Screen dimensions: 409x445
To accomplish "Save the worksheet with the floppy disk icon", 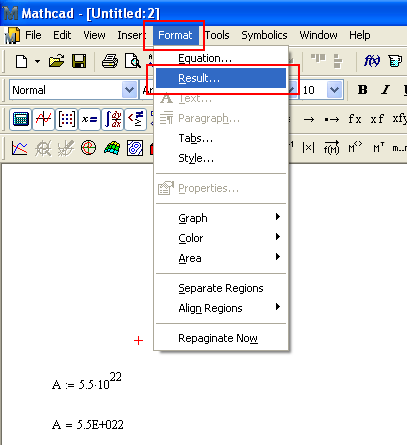I will tap(79, 61).
